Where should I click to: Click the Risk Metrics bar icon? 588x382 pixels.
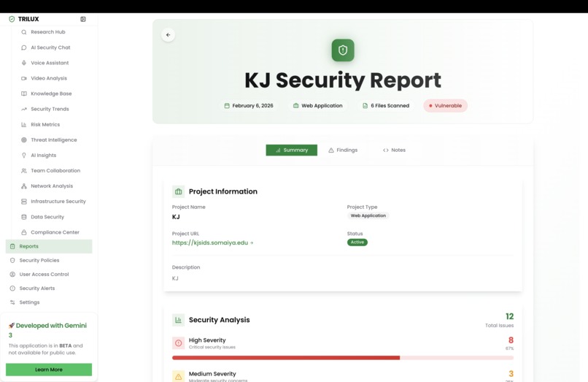coord(24,125)
